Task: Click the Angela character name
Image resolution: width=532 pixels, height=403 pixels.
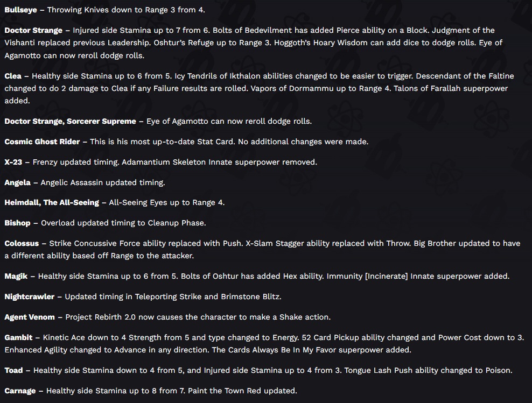Action: pos(17,182)
